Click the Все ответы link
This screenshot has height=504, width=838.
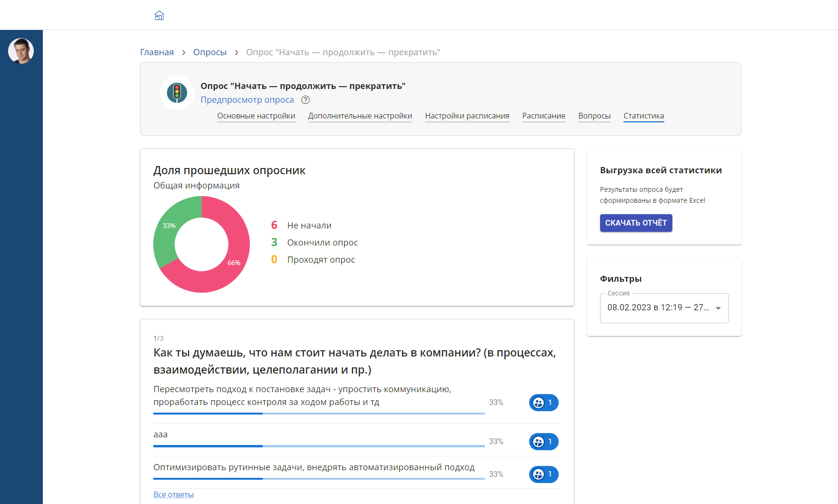(x=173, y=494)
